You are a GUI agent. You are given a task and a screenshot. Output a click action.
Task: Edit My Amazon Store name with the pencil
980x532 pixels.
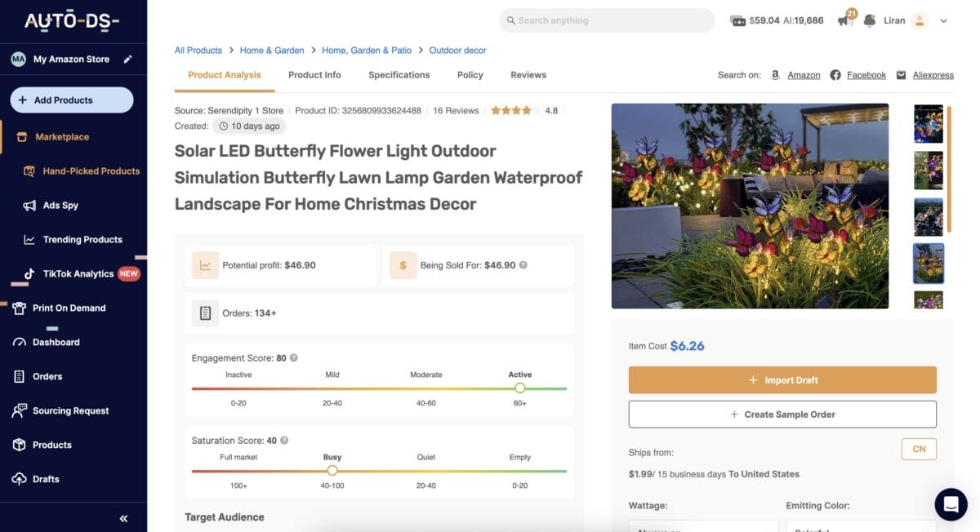point(127,59)
